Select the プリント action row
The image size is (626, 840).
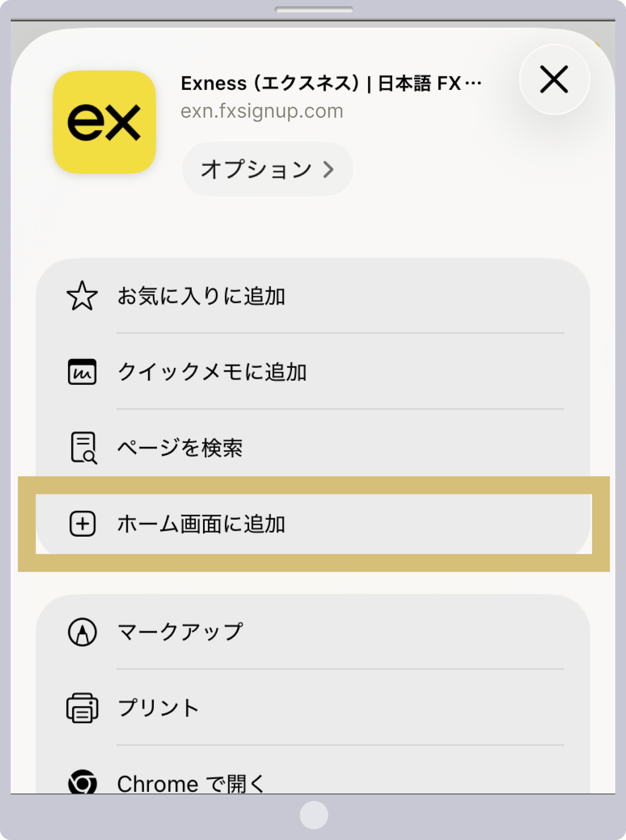pyautogui.click(x=156, y=707)
